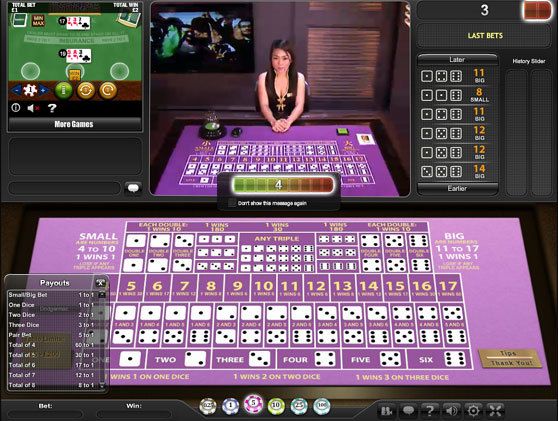Viewport: 558px width, 421px height.
Task: Unmute the blackjack mini-game sound
Action: pyautogui.click(x=33, y=108)
